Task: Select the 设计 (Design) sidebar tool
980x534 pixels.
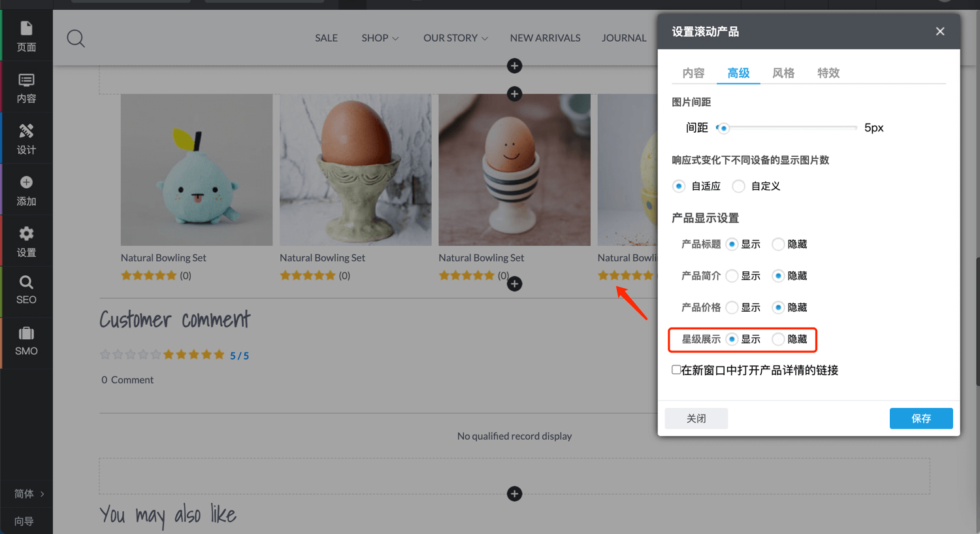Action: click(26, 139)
